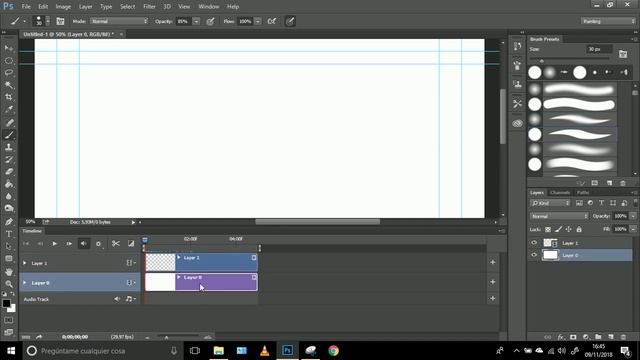Select the Blur tool
The image size is (640, 360).
point(9,196)
